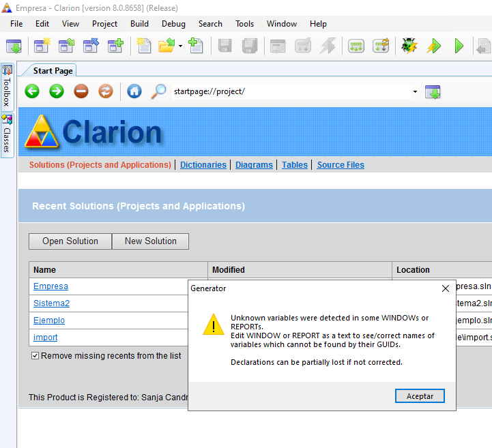The width and height of the screenshot is (492, 448).
Task: Click the generate with orange refresh arrow icon
Action: [381, 46]
